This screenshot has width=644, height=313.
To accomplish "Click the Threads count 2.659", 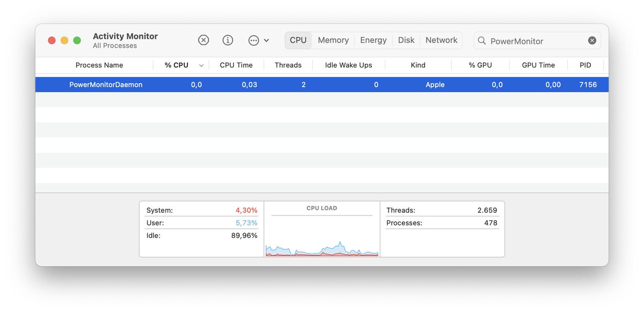I will point(487,211).
